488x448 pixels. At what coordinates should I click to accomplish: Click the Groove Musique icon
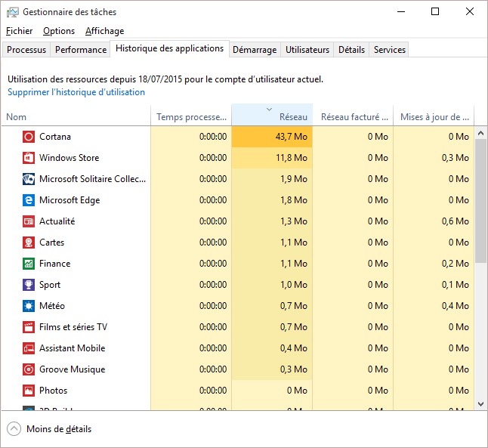[x=28, y=369]
